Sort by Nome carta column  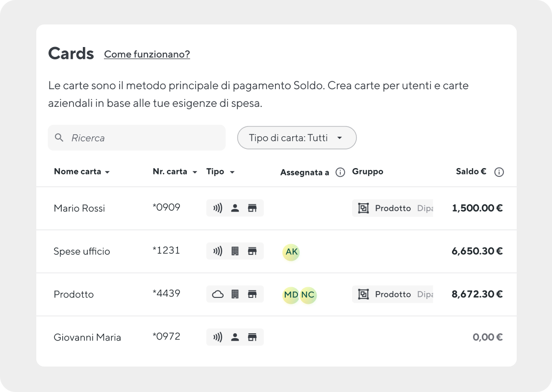click(81, 171)
